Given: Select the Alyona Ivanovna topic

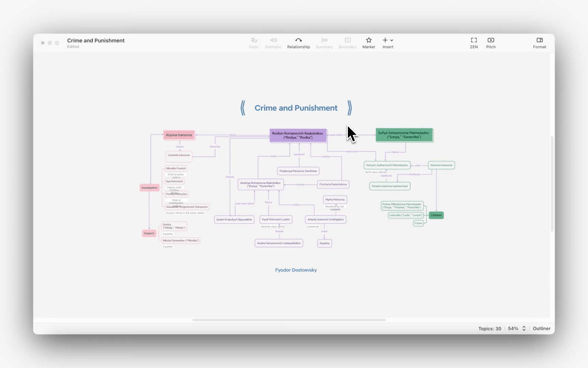Looking at the screenshot, I should pos(179,135).
